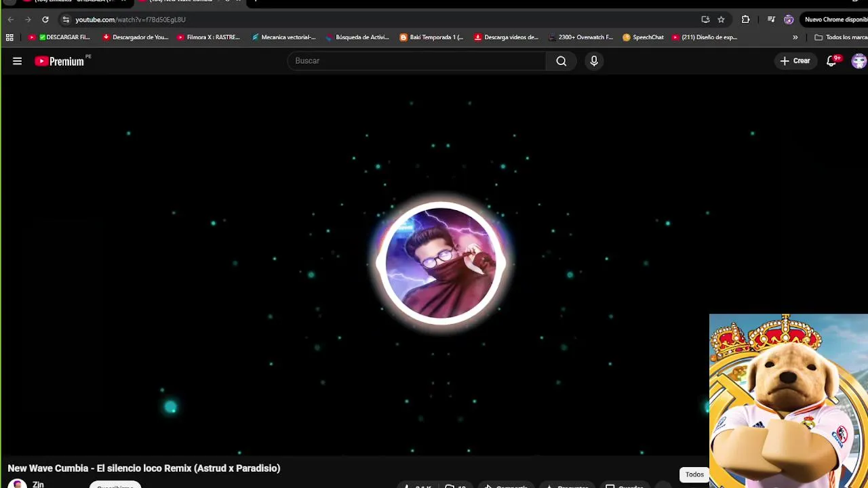Click the address bar URL
The image size is (868, 488).
[x=130, y=20]
